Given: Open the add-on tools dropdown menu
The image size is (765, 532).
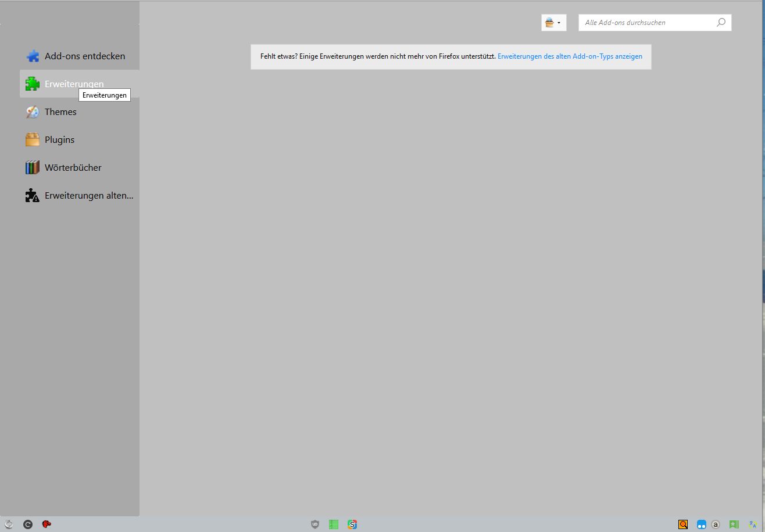Looking at the screenshot, I should 553,23.
